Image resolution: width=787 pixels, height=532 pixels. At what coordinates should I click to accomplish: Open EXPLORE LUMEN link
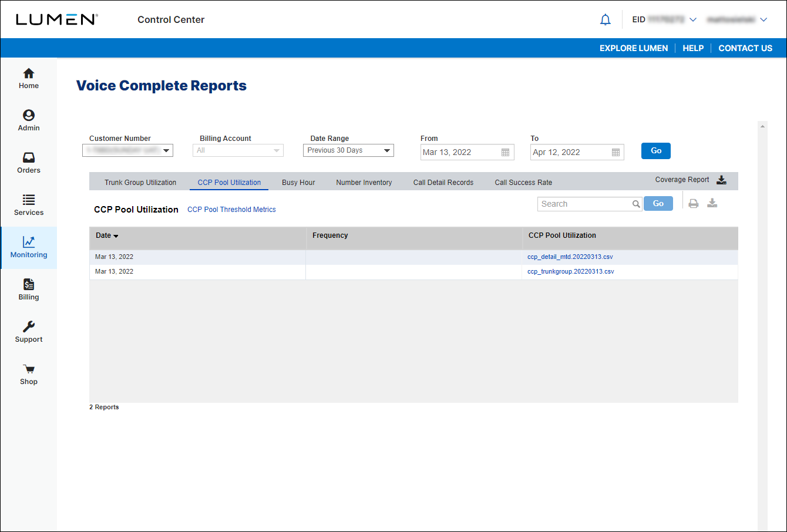point(634,48)
